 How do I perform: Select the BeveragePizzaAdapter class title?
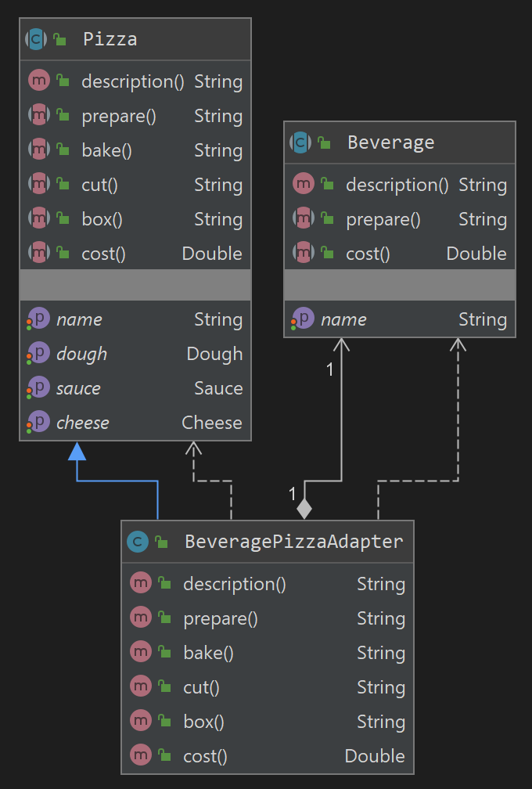click(293, 541)
